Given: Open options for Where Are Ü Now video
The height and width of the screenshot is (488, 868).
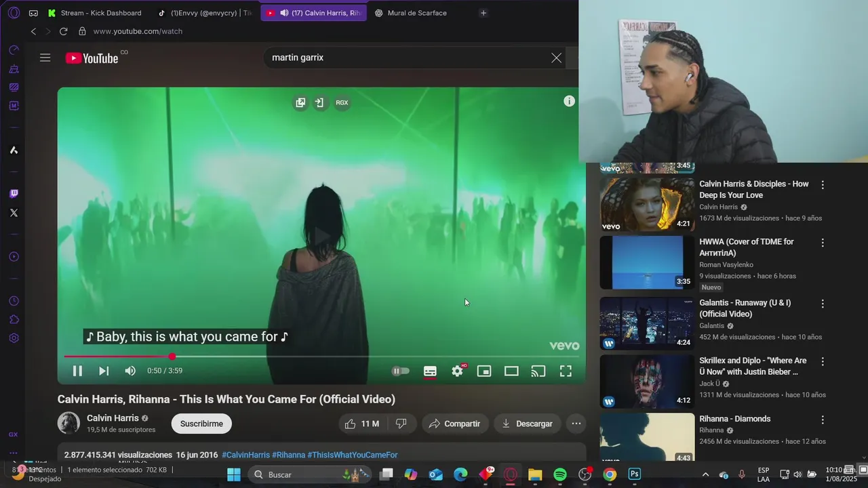Looking at the screenshot, I should point(823,361).
